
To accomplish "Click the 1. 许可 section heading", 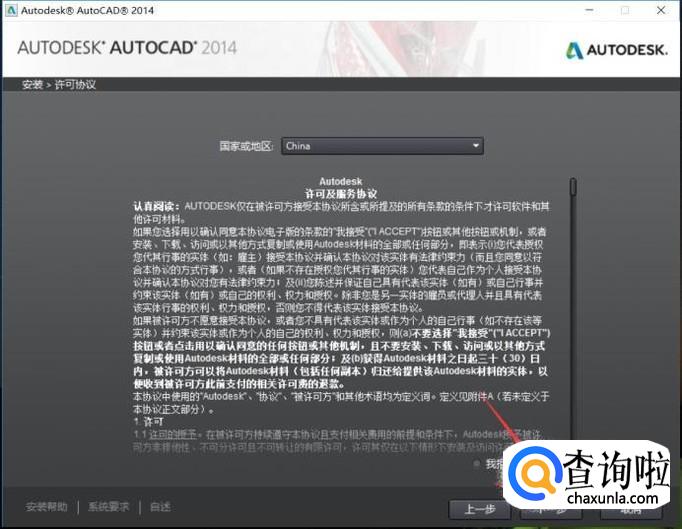I will (149, 422).
